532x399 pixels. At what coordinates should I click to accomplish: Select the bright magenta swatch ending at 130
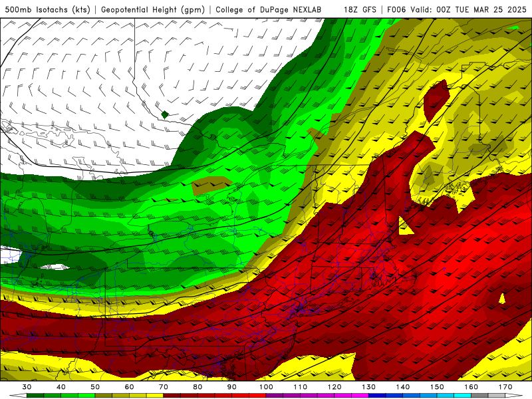360,396
